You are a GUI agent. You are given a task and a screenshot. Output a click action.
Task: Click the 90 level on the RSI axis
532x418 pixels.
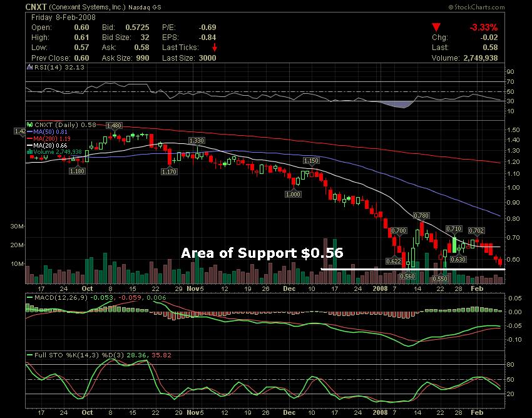(x=511, y=71)
